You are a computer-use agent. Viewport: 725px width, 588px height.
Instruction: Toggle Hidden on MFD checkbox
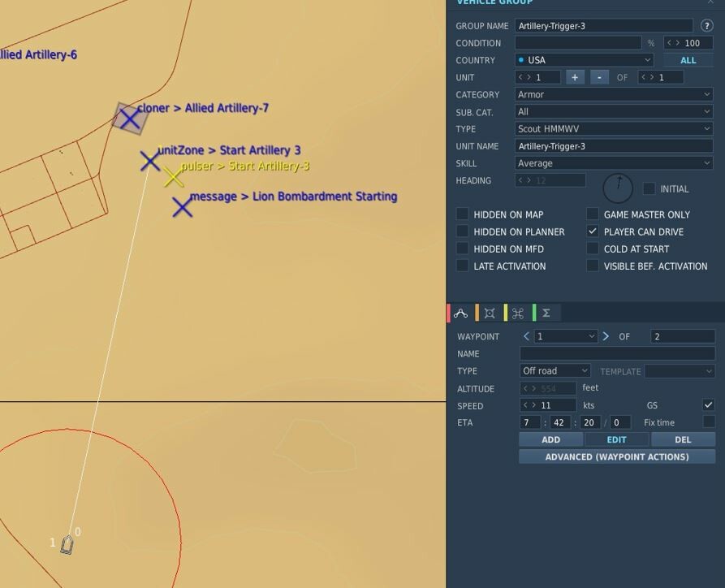tap(463, 249)
